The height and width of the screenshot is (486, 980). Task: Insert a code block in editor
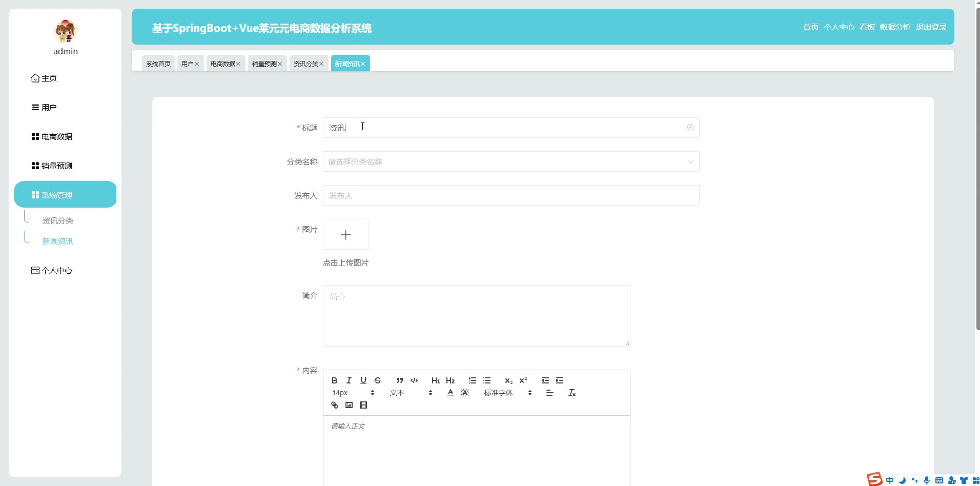[414, 380]
